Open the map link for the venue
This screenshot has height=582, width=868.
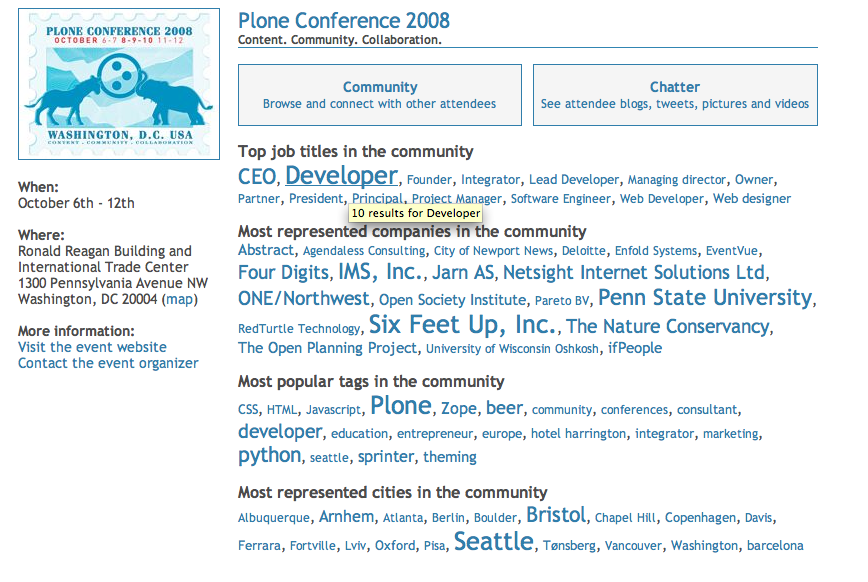pos(180,299)
